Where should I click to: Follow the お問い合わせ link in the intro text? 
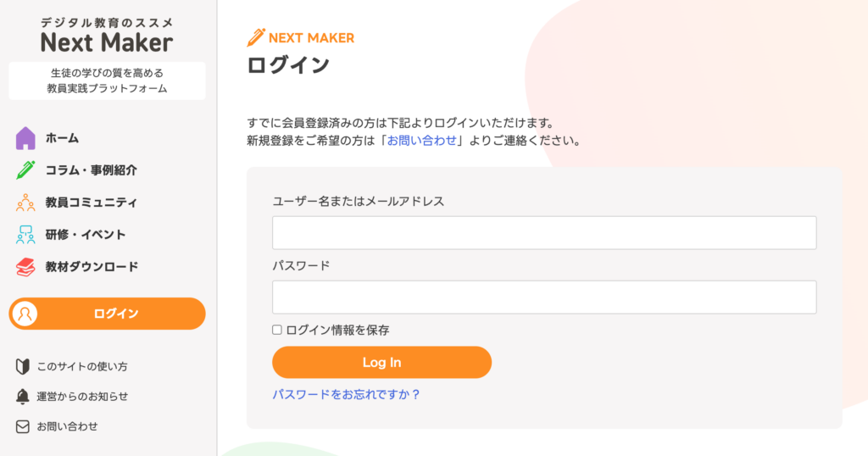click(x=421, y=141)
